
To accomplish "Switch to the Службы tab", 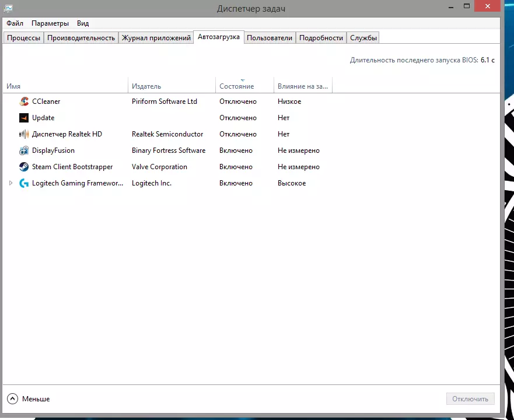I will click(x=363, y=38).
